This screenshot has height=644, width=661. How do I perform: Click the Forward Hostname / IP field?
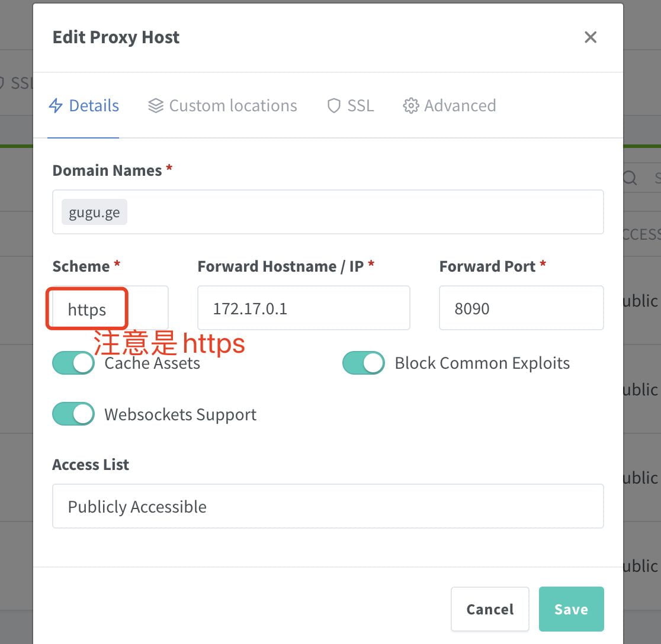(x=303, y=308)
